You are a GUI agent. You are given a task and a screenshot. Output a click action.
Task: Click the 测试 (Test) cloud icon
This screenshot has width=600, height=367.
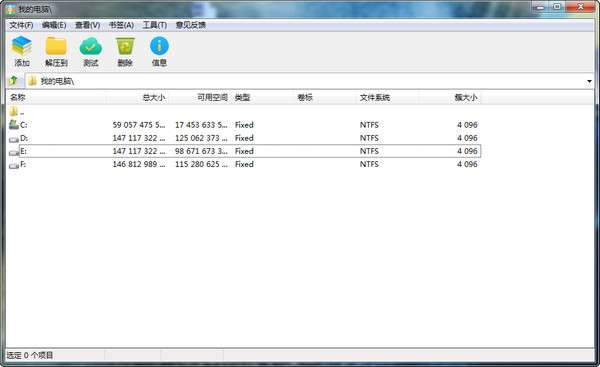[90, 47]
